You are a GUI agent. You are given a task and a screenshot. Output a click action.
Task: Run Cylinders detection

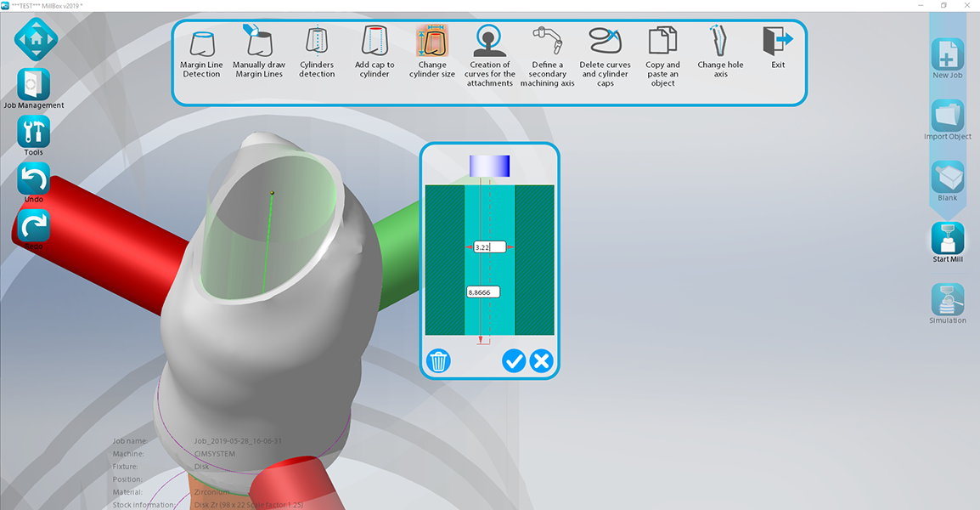tap(317, 53)
